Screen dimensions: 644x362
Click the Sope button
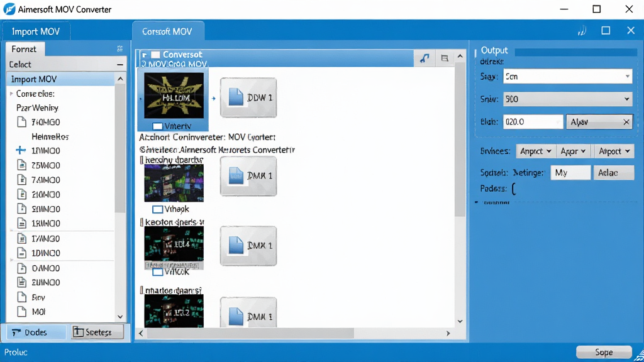pyautogui.click(x=604, y=352)
